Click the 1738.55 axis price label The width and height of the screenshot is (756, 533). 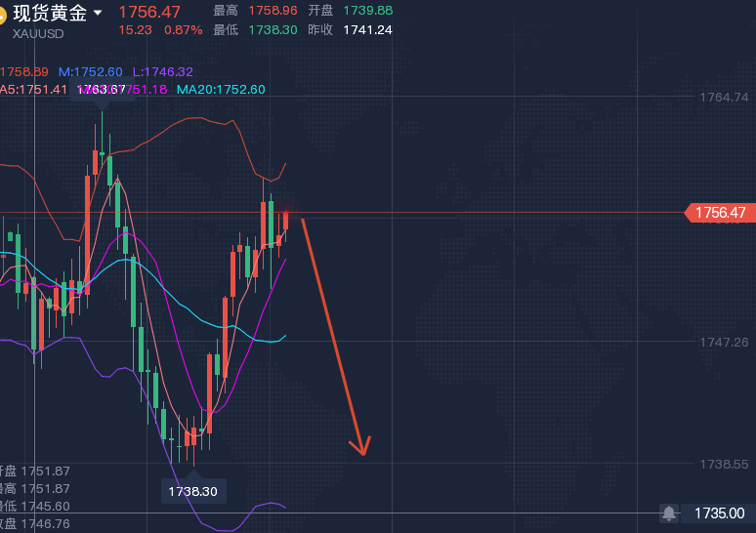pos(724,464)
